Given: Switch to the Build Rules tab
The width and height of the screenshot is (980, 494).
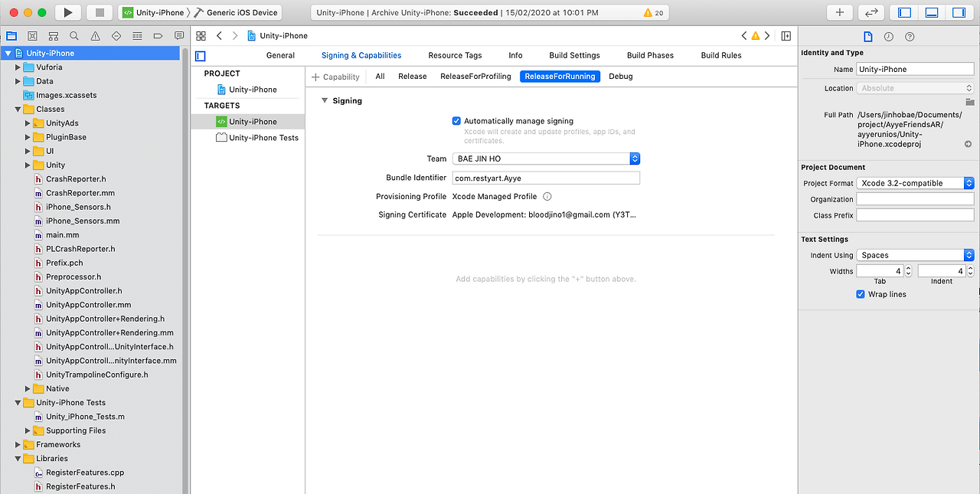Looking at the screenshot, I should click(x=721, y=55).
